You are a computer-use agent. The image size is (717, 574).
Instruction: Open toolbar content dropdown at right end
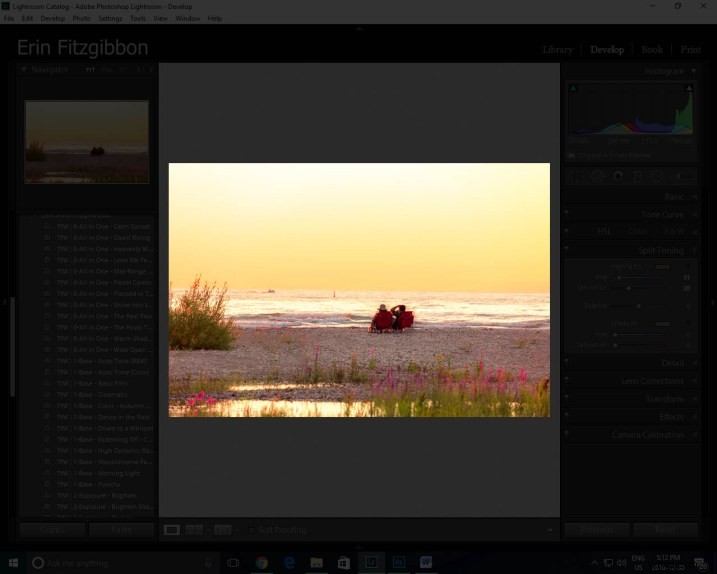click(x=550, y=530)
